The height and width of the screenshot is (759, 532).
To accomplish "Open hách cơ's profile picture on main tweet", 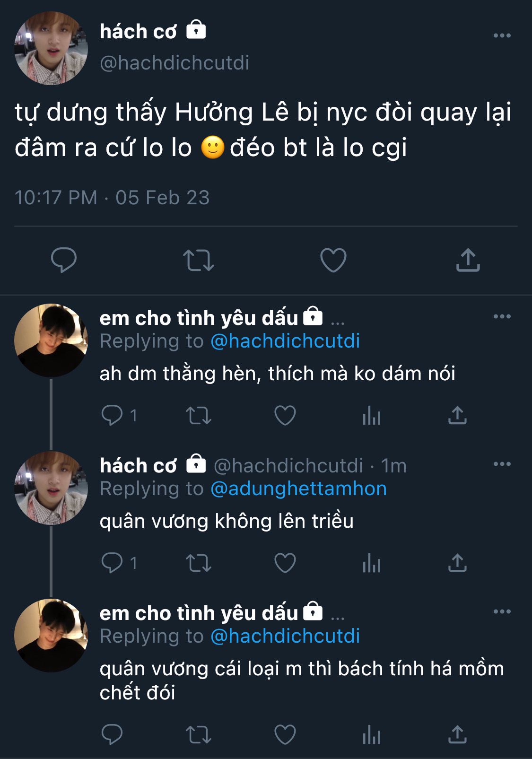I will [x=51, y=48].
